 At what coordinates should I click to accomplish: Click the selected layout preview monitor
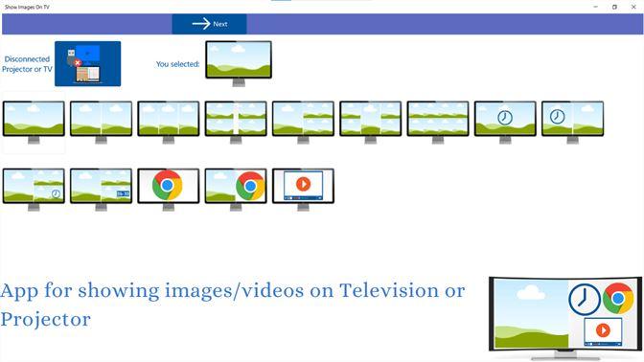(239, 63)
